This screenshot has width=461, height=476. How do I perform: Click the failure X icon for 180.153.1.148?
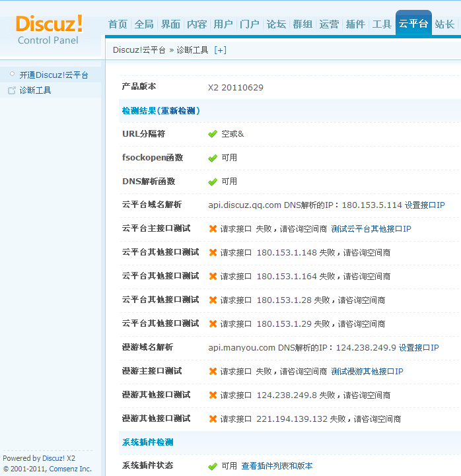click(x=213, y=253)
